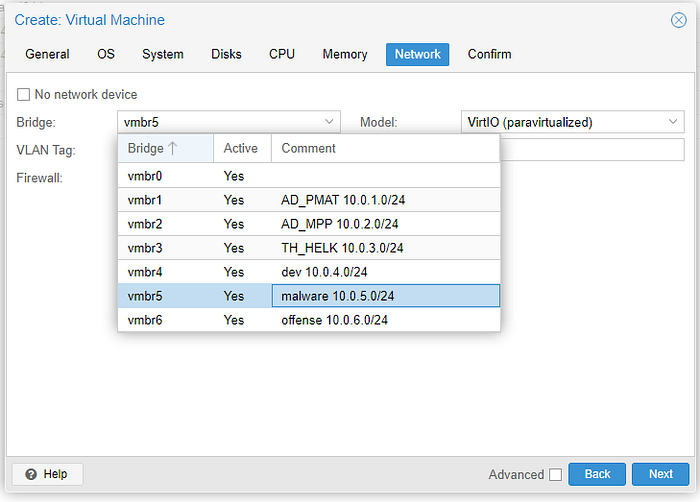Open the Model dropdown list
Image resolution: width=700 pixels, height=502 pixels.
pos(572,122)
